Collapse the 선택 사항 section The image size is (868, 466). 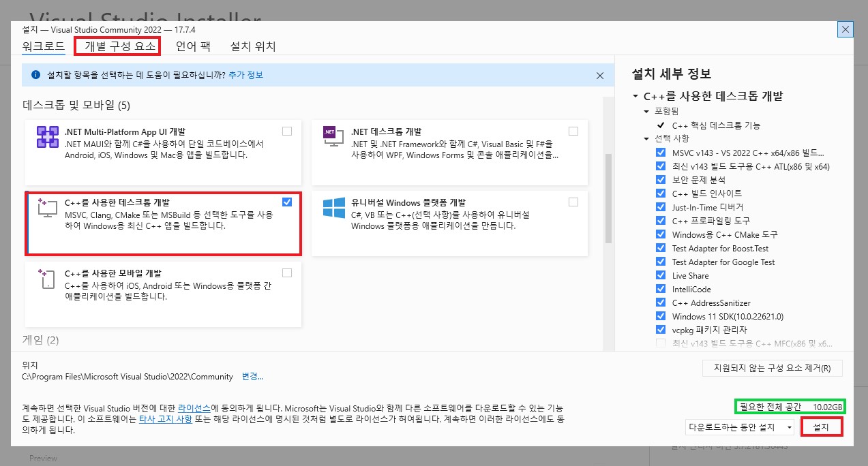coord(647,139)
